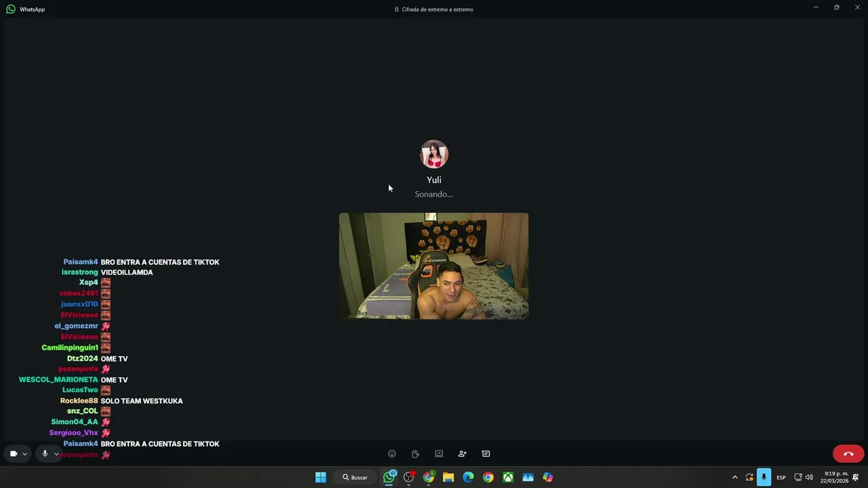
Task: Toggle the camera on or off
Action: [13, 453]
